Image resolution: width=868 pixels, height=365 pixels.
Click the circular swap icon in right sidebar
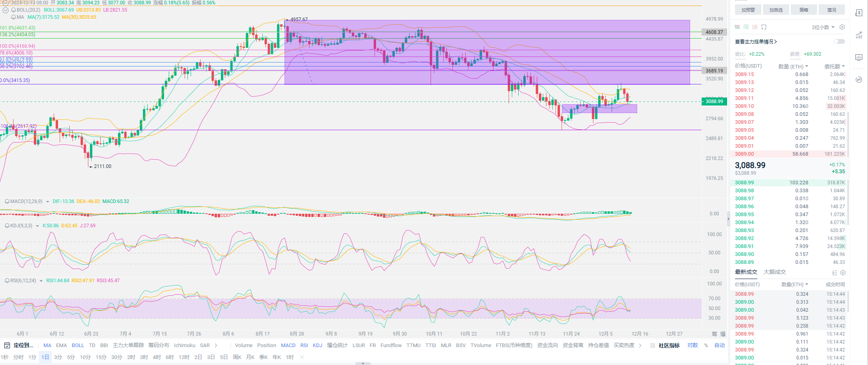(859, 80)
